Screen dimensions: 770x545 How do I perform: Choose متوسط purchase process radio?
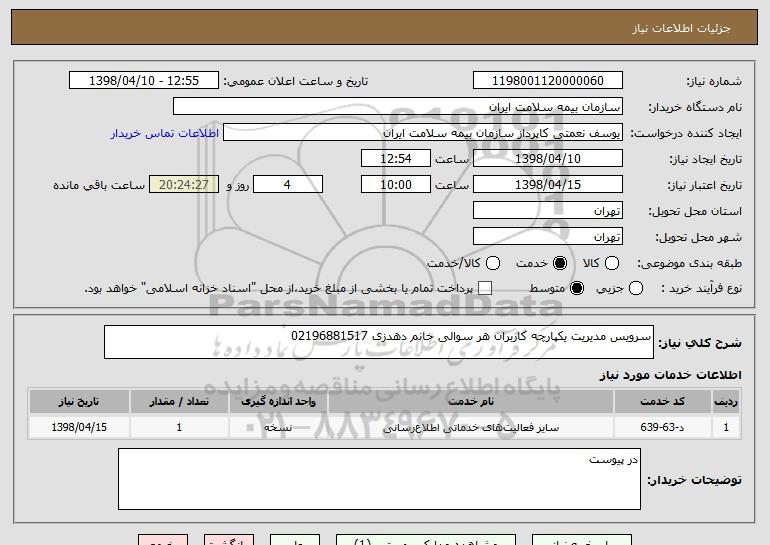click(x=577, y=289)
